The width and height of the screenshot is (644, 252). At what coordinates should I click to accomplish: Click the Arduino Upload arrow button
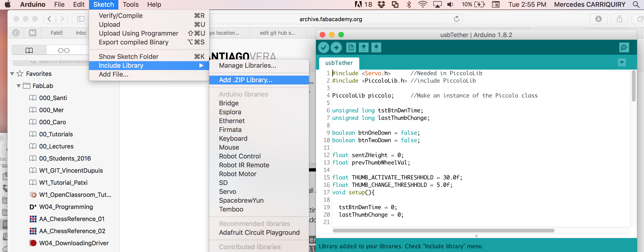click(336, 47)
